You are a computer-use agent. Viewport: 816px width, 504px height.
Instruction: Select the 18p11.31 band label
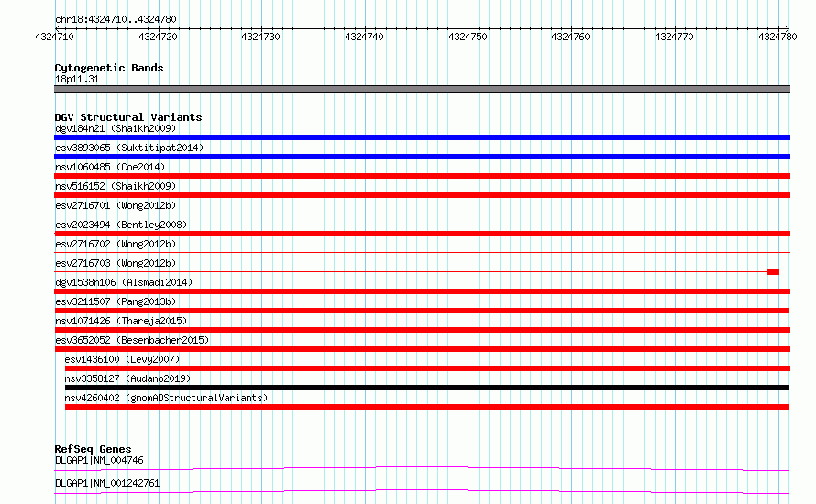77,79
